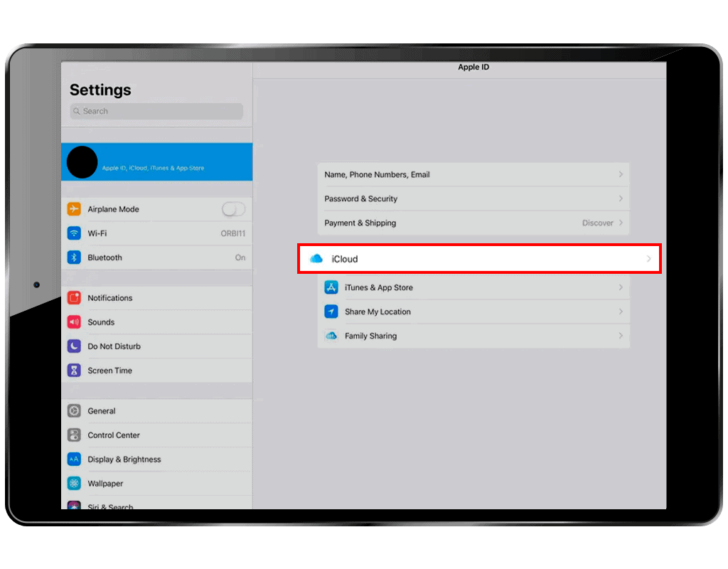Select Sounds in sidebar
Screen dimensions: 728x569
click(157, 322)
